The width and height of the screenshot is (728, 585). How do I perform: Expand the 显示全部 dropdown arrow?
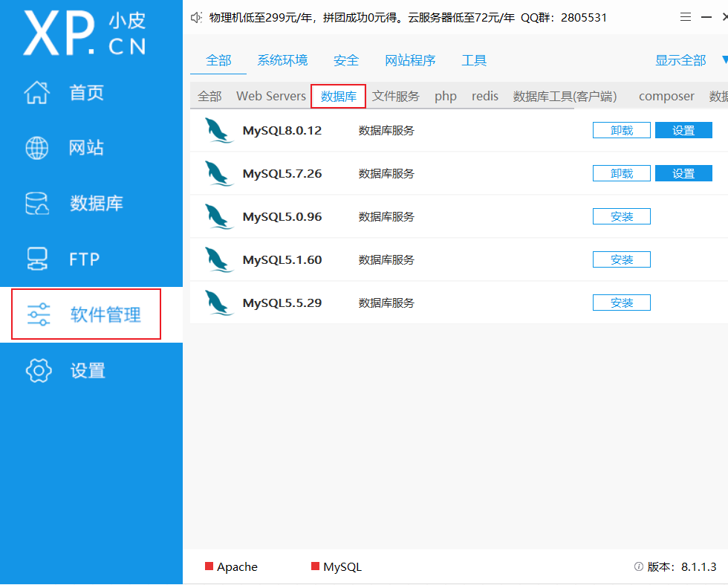click(724, 60)
